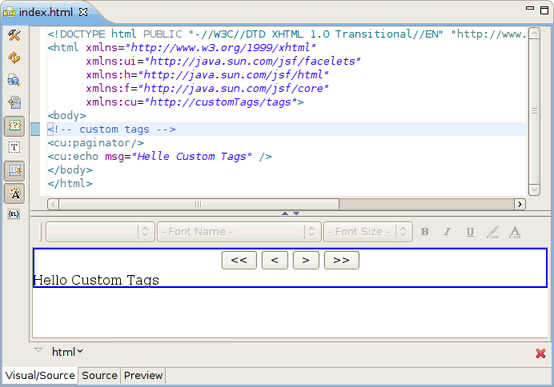Click the xmlns:f jsf/core attribute line
This screenshot has height=387, width=554.
click(x=207, y=89)
